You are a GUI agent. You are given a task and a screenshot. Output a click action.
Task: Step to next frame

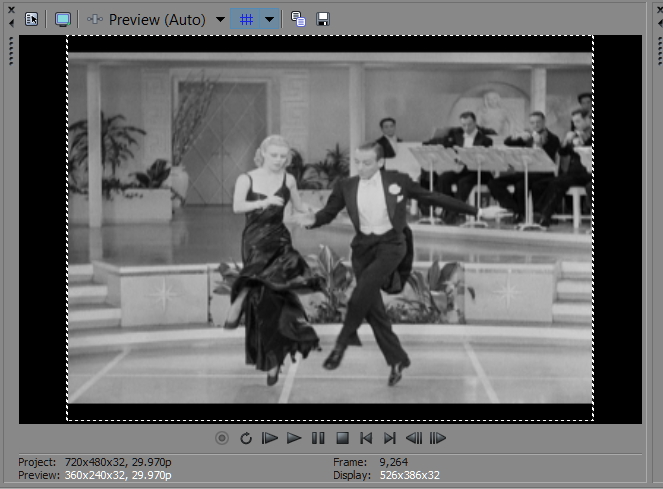(x=438, y=438)
